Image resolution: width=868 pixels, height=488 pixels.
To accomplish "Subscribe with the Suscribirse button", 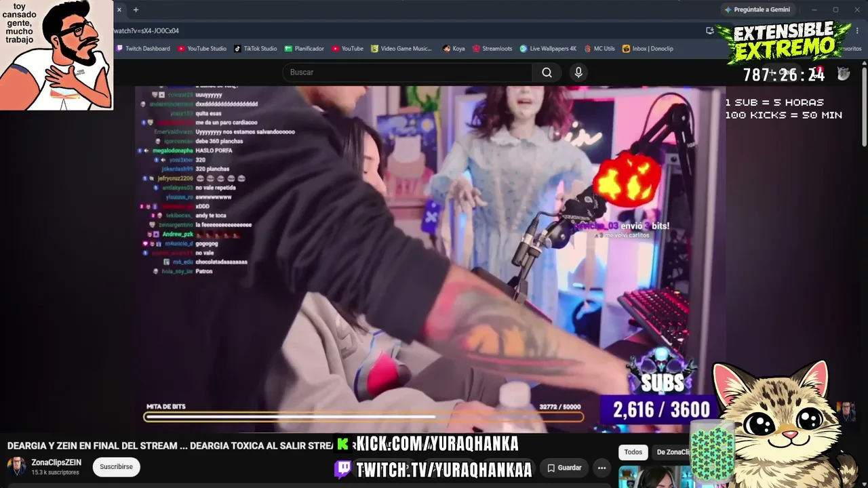I will point(116,466).
